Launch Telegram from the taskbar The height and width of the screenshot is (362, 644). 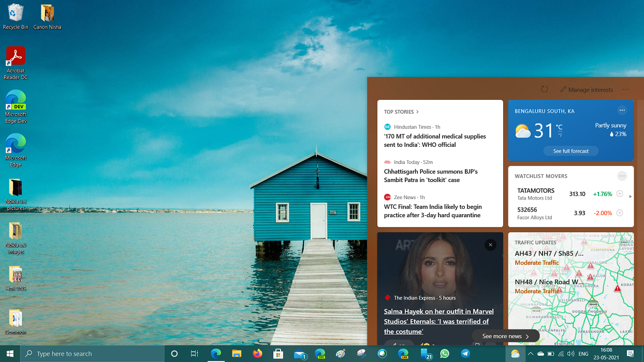465,354
